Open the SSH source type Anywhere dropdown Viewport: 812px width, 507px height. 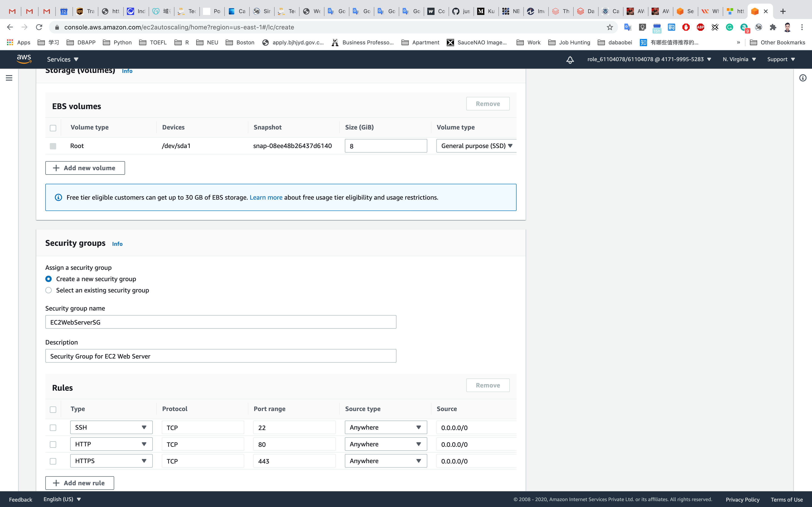coord(386,427)
